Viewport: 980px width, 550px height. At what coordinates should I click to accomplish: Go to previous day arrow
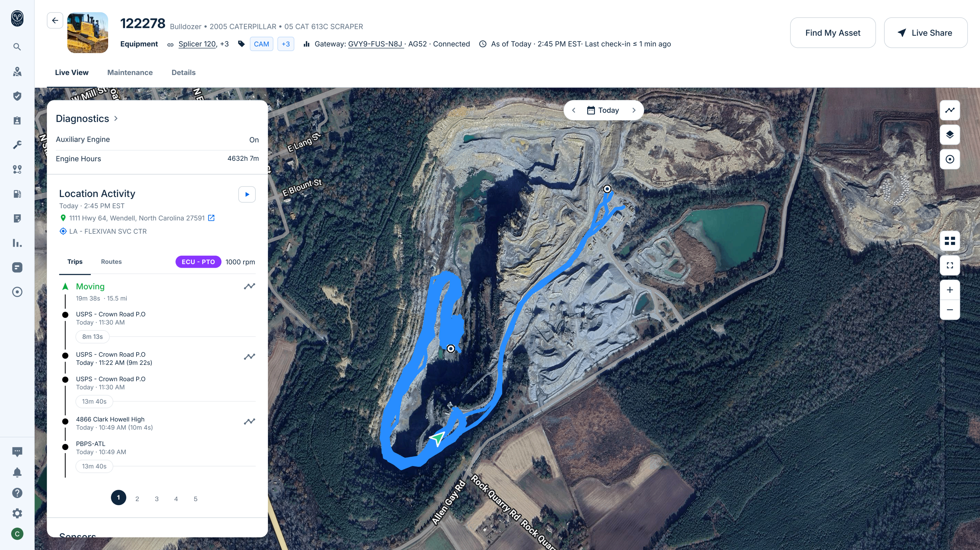(574, 110)
